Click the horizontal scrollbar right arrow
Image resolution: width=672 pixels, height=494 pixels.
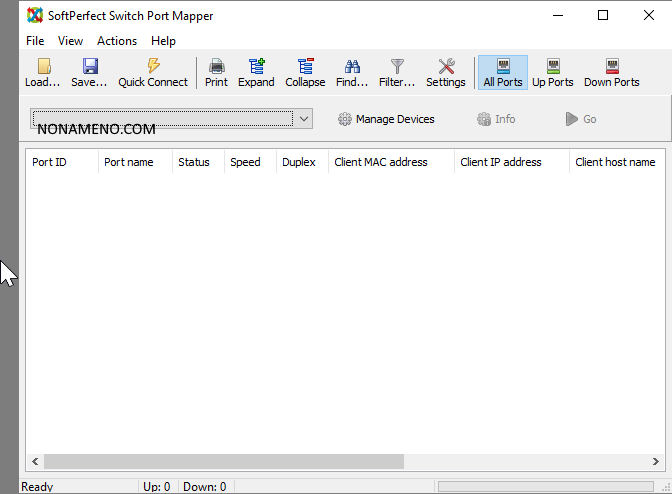tap(654, 462)
